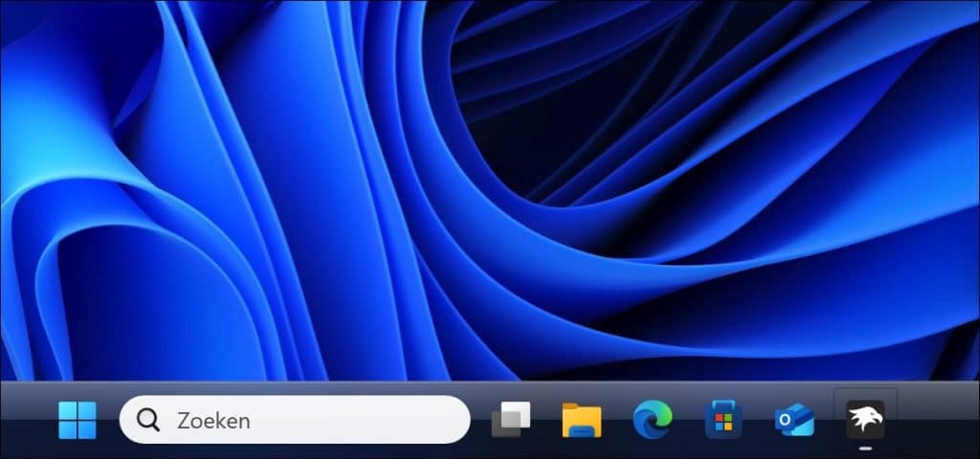Open Task View from the taskbar
Viewport: 980px width, 459px height.
tap(511, 420)
